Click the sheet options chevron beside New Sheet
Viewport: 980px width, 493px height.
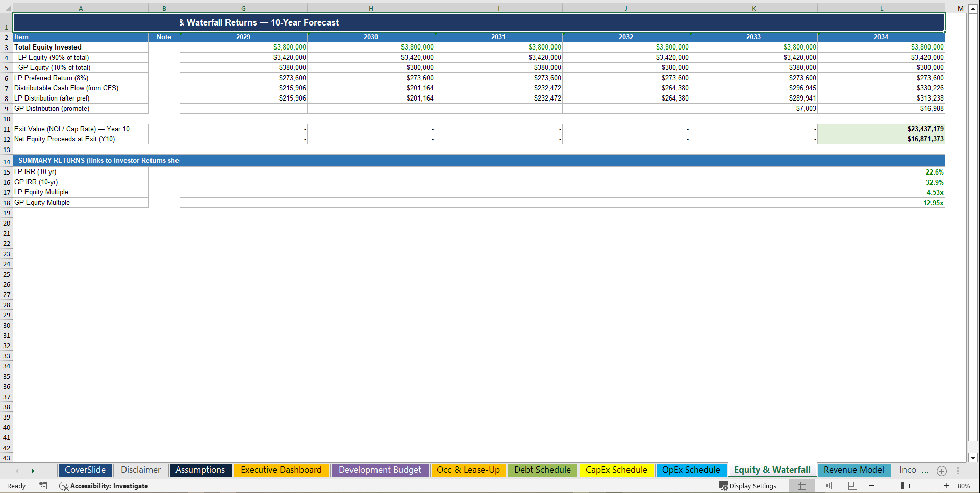[958, 471]
